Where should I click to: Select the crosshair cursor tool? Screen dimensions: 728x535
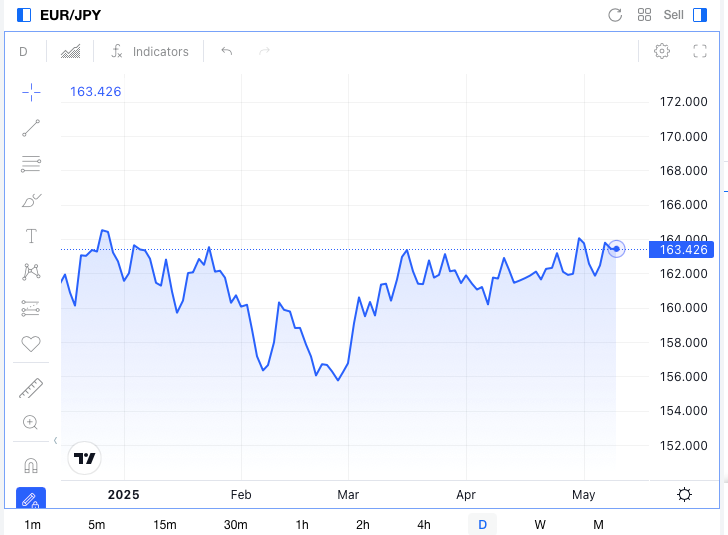(31, 92)
